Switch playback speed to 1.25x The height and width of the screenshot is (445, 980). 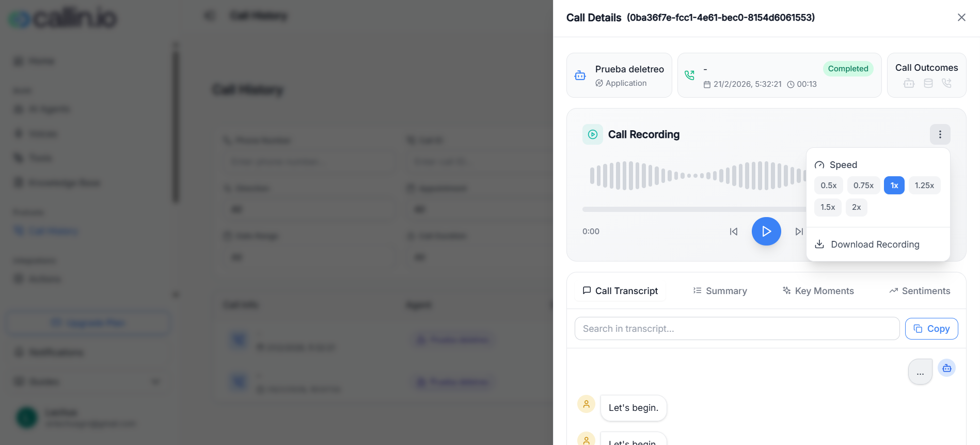(x=924, y=185)
